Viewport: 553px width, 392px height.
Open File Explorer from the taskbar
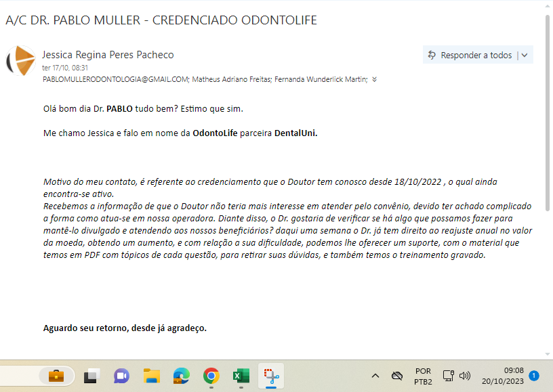pyautogui.click(x=152, y=376)
